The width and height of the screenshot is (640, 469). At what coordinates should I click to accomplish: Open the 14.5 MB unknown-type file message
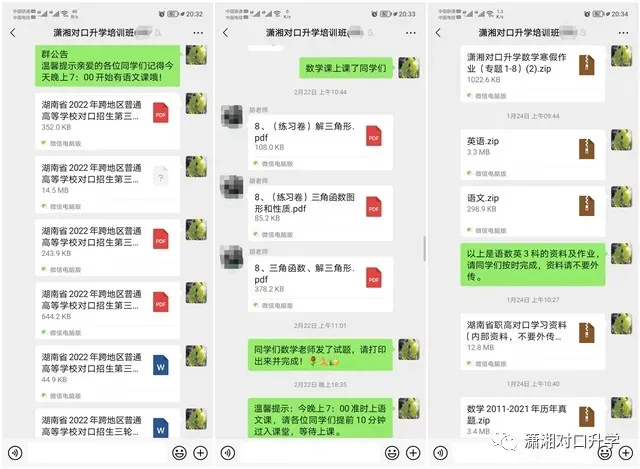point(107,184)
